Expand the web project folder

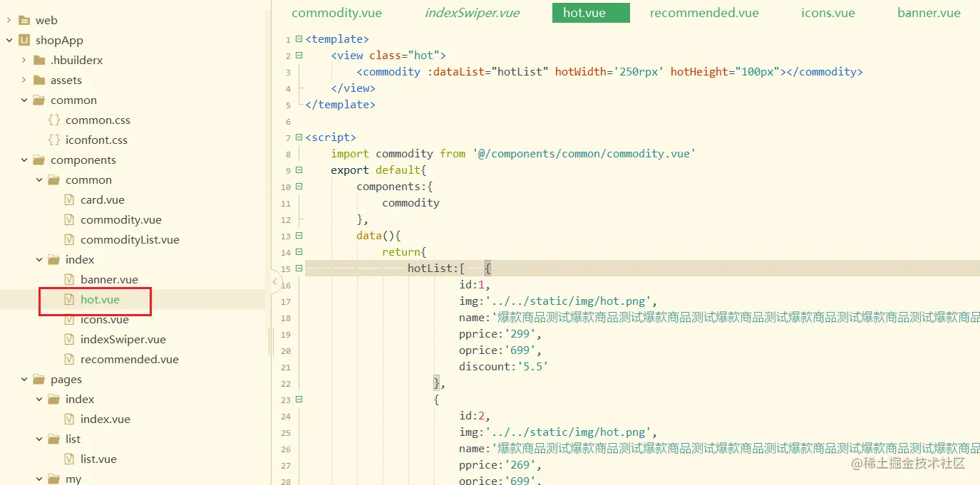click(9, 21)
